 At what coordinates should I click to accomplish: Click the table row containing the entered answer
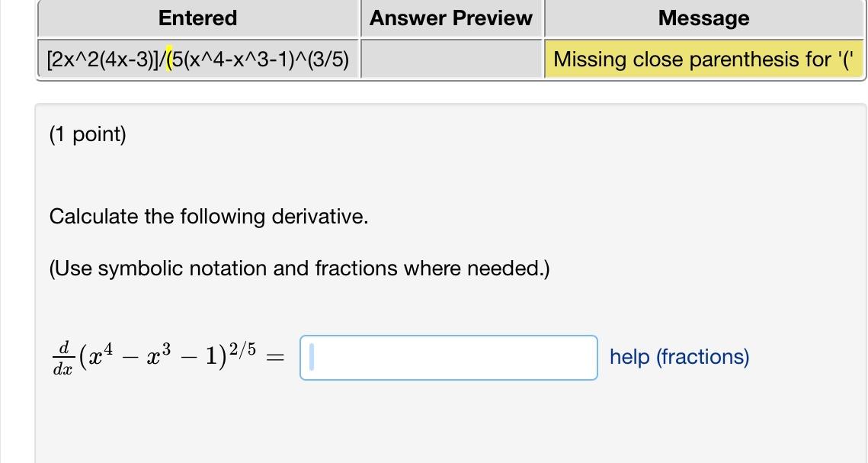(x=305, y=59)
